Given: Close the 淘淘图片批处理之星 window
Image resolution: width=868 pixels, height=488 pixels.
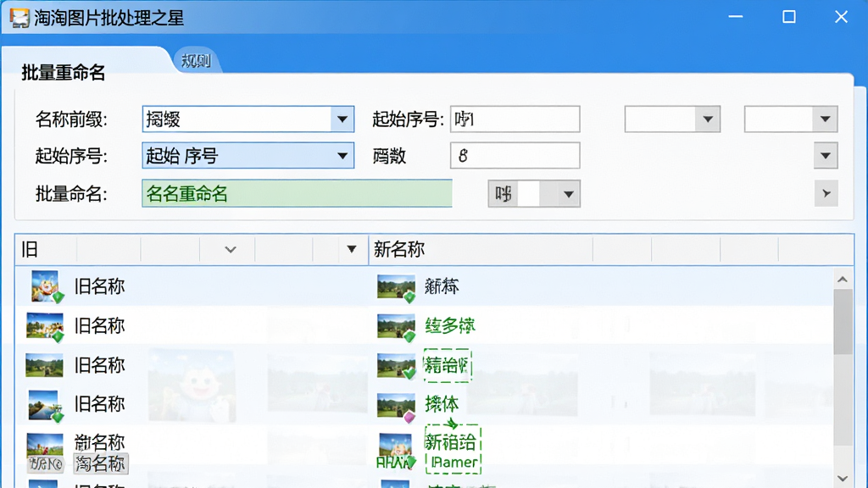Looking at the screenshot, I should (841, 17).
